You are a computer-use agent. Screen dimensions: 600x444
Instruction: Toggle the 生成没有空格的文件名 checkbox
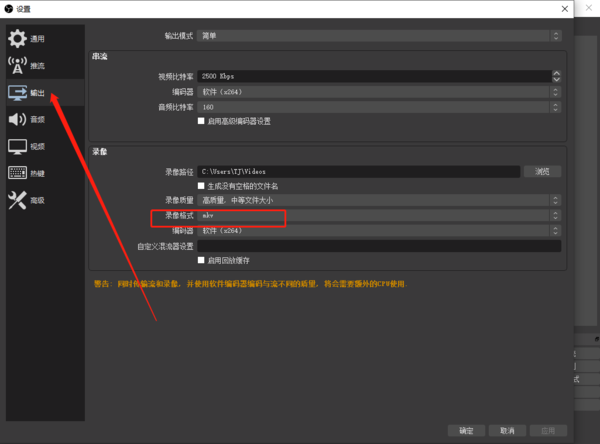pos(202,186)
